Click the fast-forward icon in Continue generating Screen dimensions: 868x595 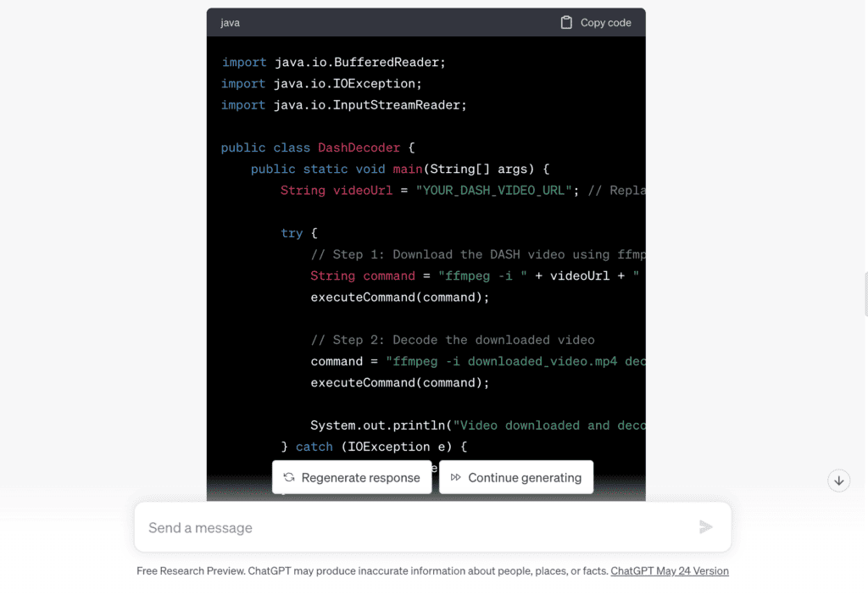tap(456, 477)
